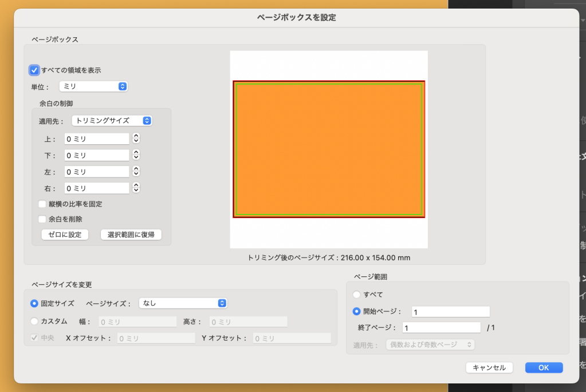Click the ゼロに設定 button

pos(65,235)
